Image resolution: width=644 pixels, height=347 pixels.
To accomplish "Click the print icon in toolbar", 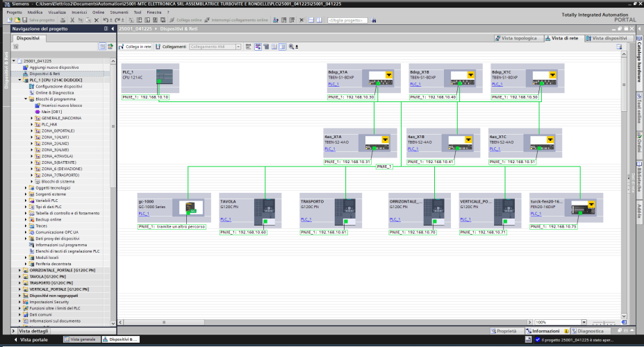I will click(x=63, y=20).
